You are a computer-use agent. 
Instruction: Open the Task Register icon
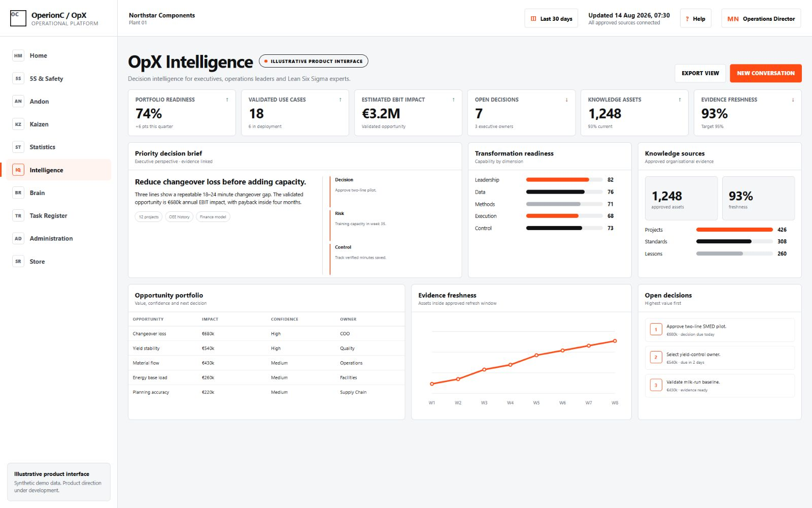18,216
